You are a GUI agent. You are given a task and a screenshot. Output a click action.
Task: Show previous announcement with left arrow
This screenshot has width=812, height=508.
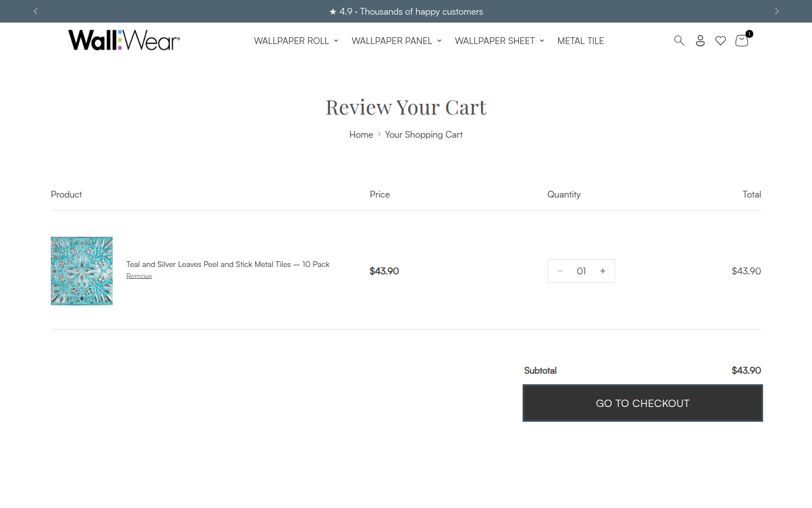click(36, 11)
